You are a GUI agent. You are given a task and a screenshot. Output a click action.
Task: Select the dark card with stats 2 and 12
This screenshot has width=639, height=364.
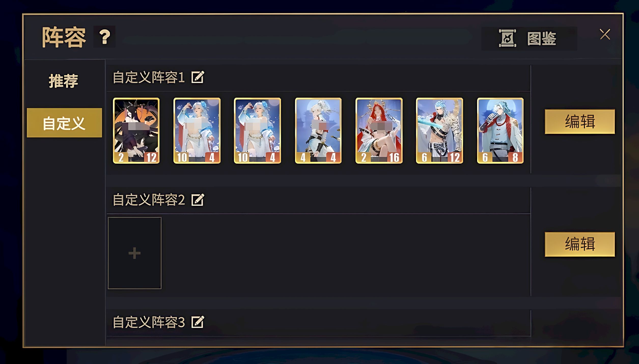136,131
